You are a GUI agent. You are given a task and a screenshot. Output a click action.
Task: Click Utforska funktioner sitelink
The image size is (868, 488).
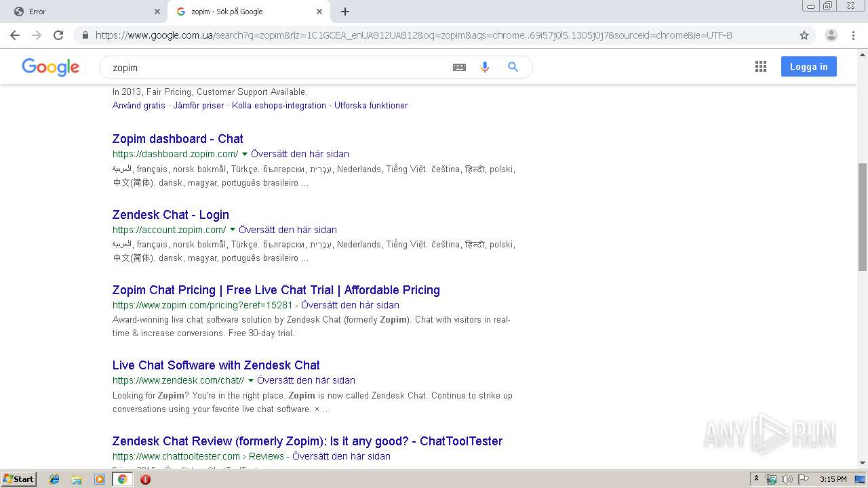pos(371,105)
